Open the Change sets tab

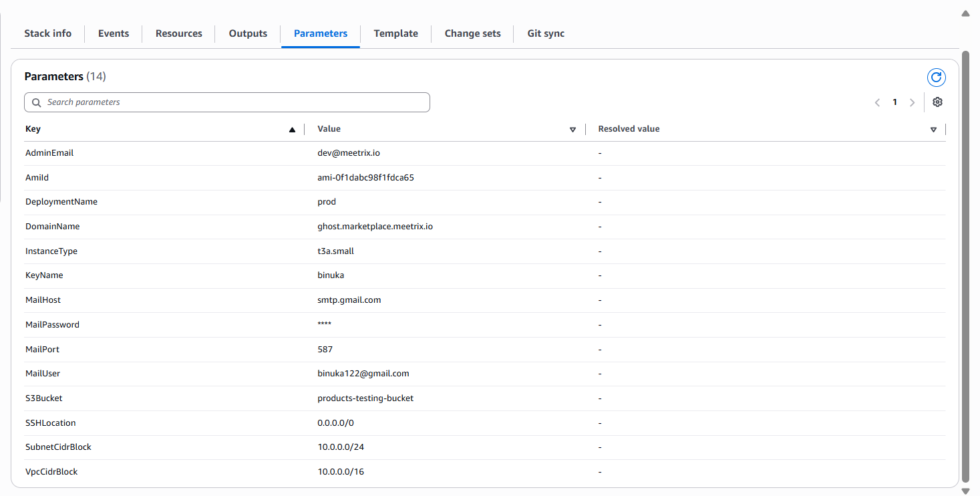pyautogui.click(x=472, y=33)
